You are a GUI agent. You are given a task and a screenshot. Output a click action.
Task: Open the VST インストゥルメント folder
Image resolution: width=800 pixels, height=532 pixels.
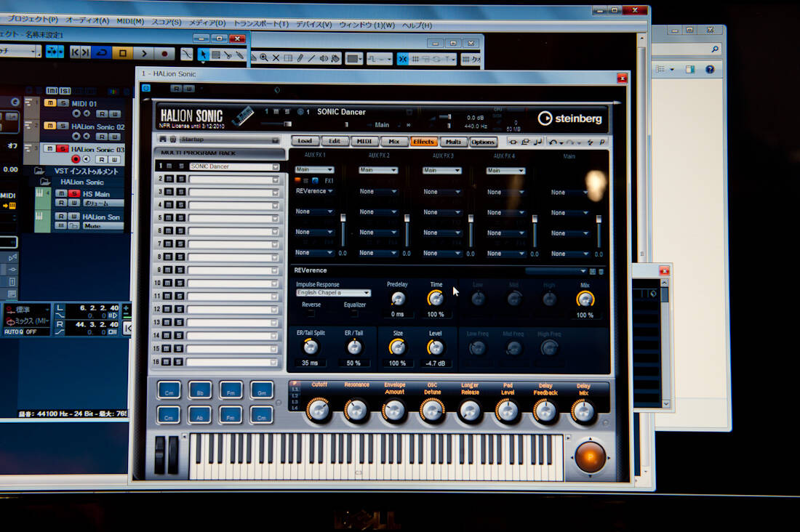pyautogui.click(x=39, y=170)
